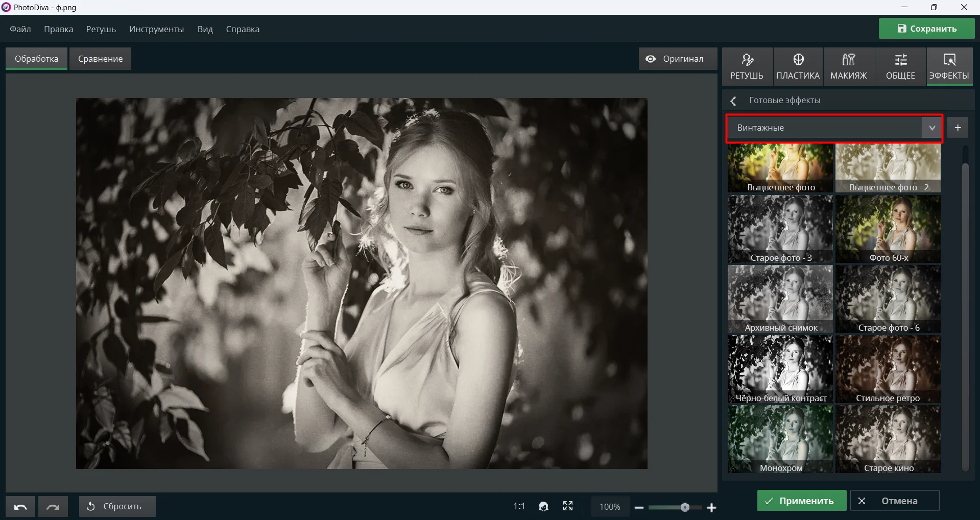Select the Старое фото - 3 effect
This screenshot has height=520, width=980.
780,229
